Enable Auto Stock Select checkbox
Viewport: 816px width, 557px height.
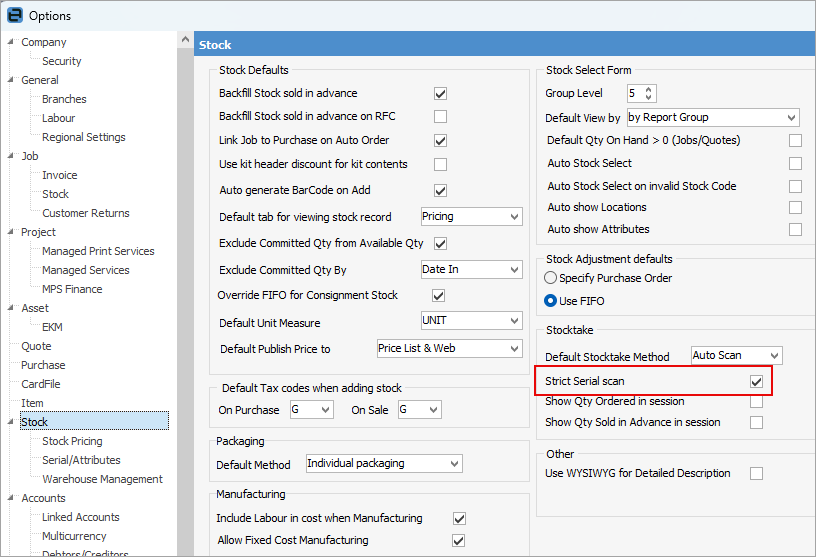[x=795, y=163]
